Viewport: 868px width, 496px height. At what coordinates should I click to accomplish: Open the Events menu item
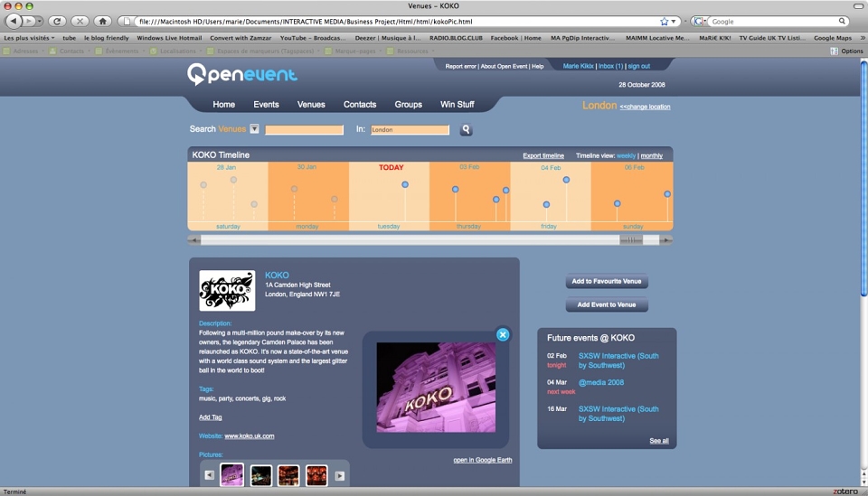266,105
